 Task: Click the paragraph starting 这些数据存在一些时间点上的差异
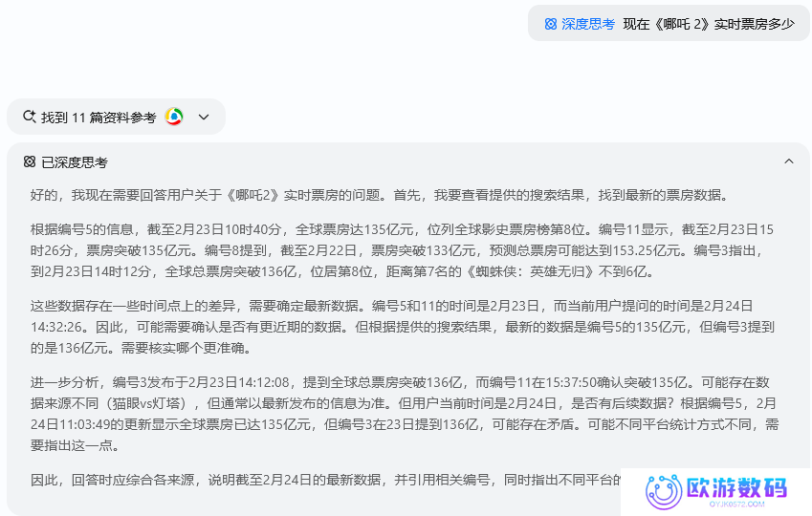click(x=402, y=327)
